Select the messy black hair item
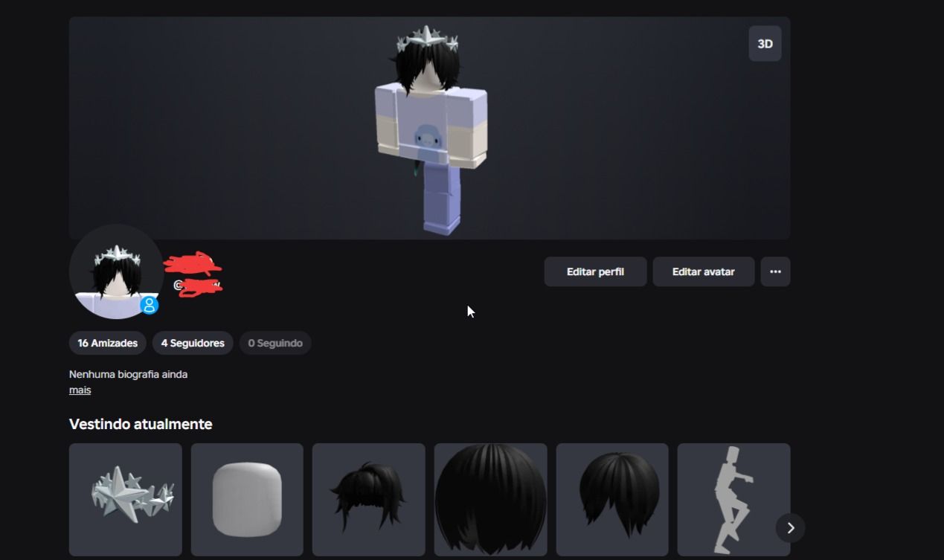The image size is (944, 560). point(369,499)
